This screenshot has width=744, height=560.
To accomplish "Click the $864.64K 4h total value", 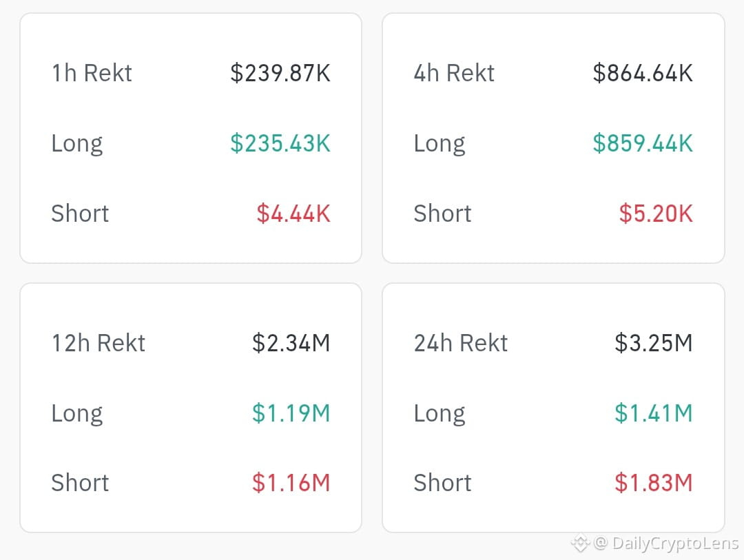I will [x=643, y=73].
